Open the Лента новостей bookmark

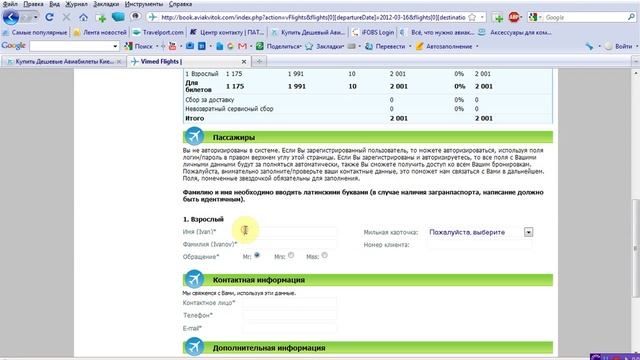tap(100, 32)
